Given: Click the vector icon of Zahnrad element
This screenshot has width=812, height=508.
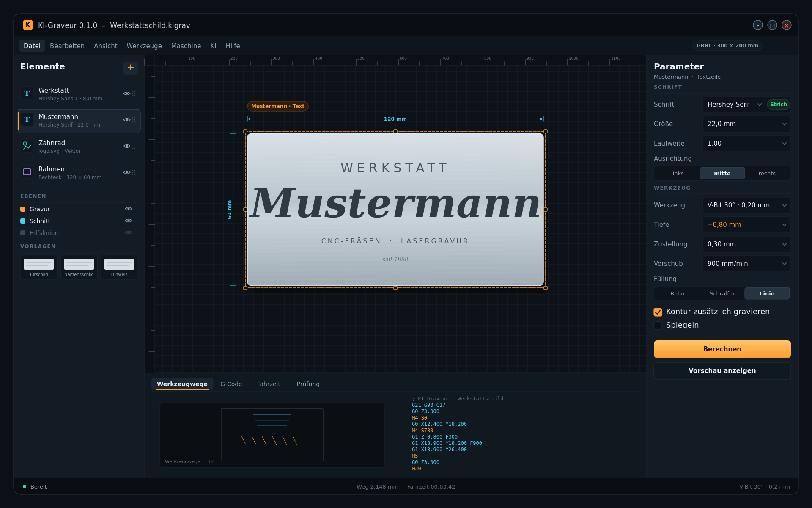Looking at the screenshot, I should 27,146.
